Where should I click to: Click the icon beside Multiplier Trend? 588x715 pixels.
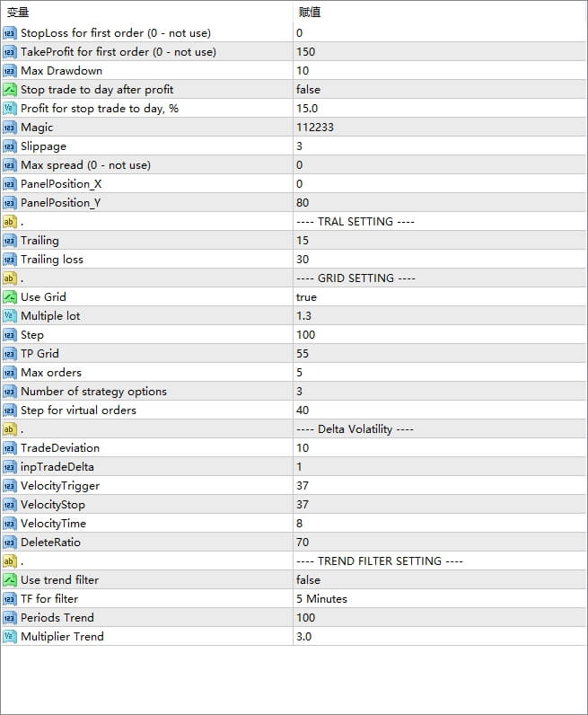(10, 637)
